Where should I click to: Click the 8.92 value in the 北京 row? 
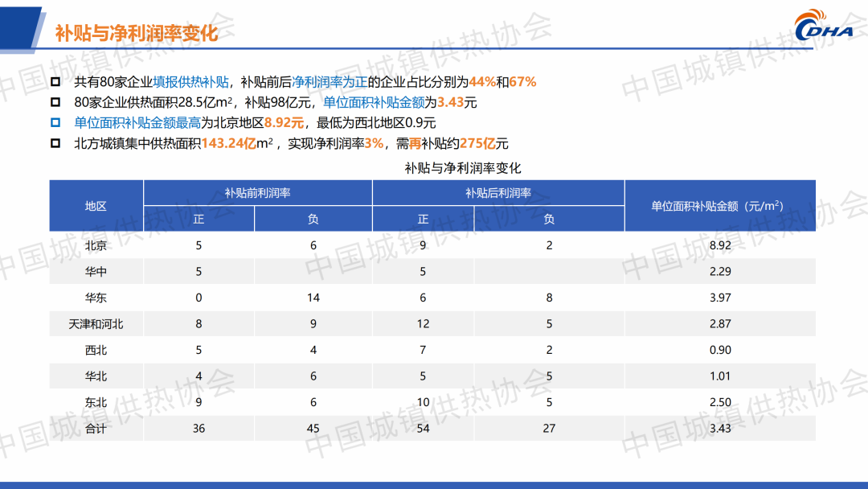[x=720, y=245]
